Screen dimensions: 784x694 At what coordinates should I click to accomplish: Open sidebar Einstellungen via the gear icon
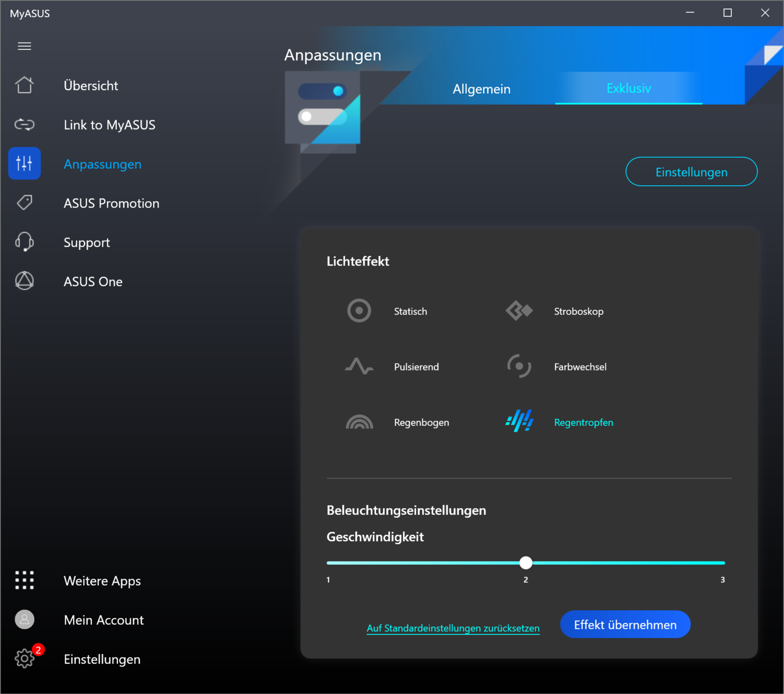click(24, 658)
